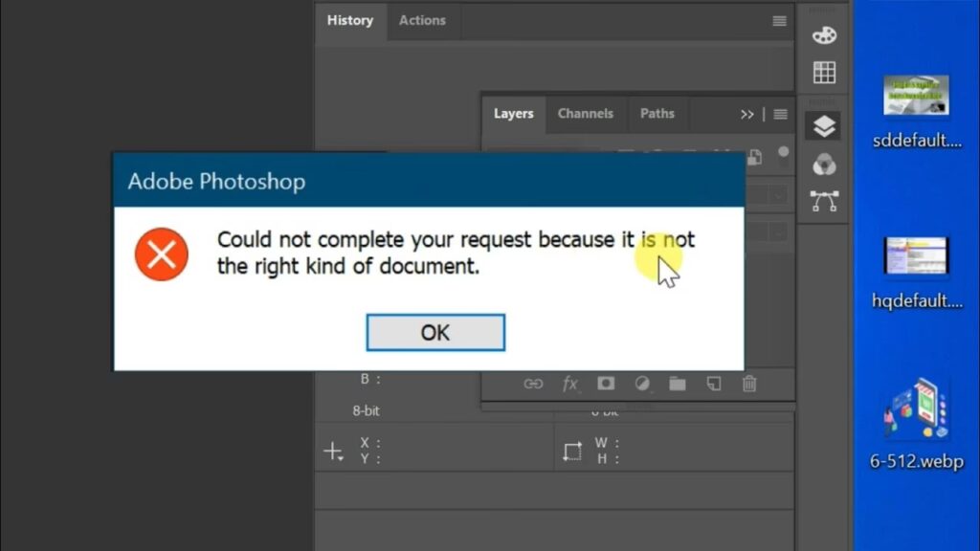Click the fx layer style icon
The height and width of the screenshot is (551, 980).
(x=569, y=384)
